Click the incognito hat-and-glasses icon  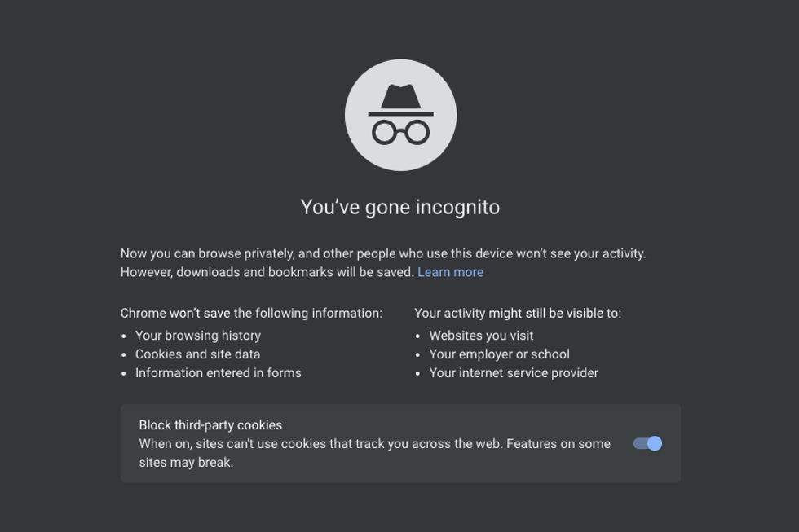click(400, 115)
